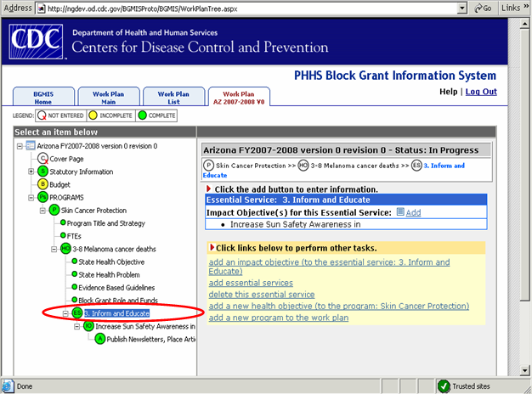
Task: Switch to the Work Plan List tab
Action: (x=173, y=98)
